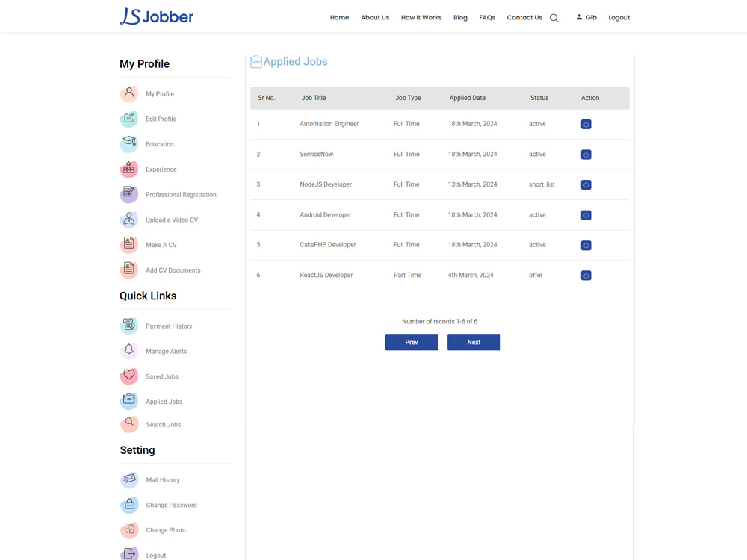
Task: Click the Professional Registration icon
Action: pyautogui.click(x=129, y=194)
